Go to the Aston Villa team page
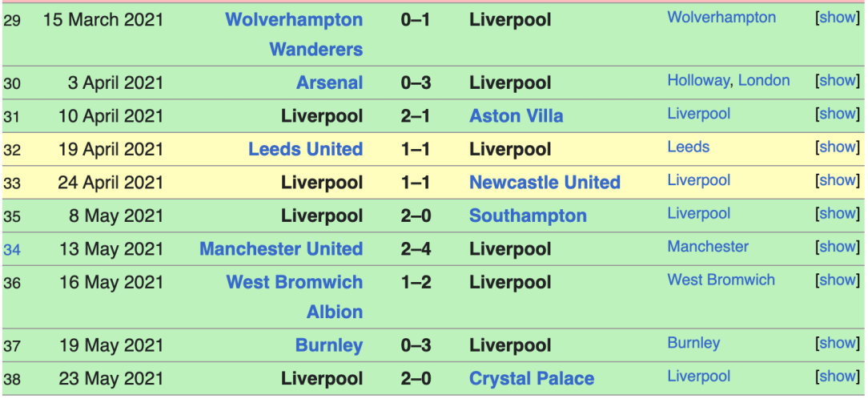Image resolution: width=868 pixels, height=399 pixels. 516,116
